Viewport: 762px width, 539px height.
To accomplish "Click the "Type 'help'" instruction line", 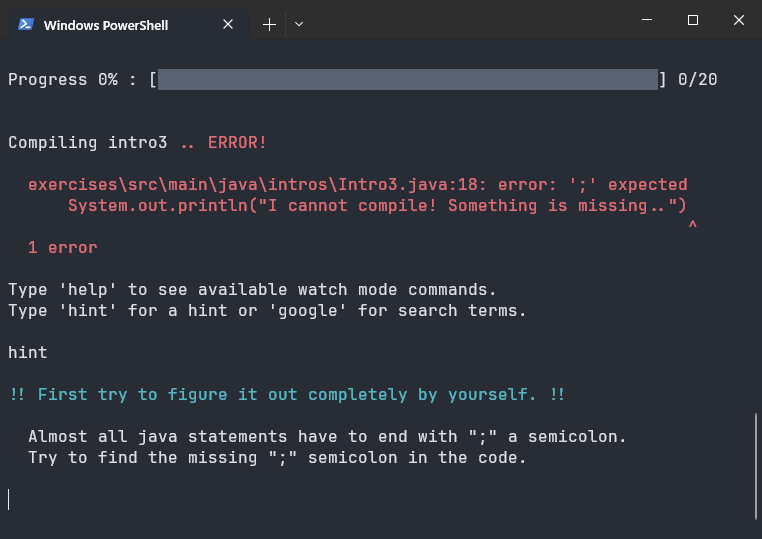I will [252, 290].
